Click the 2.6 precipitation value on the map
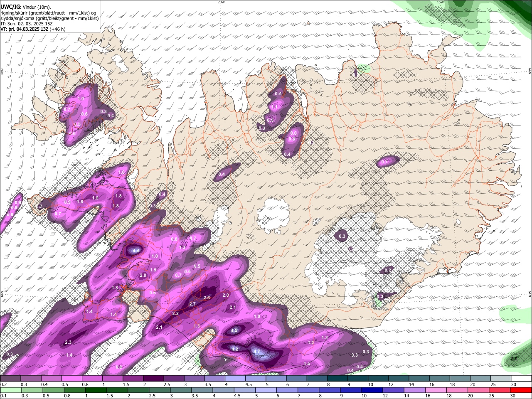This screenshot has width=532, height=399. coord(207,298)
